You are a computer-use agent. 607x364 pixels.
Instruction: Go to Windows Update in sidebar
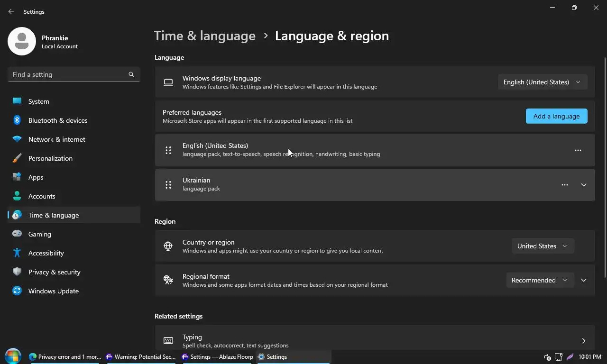pos(53,291)
